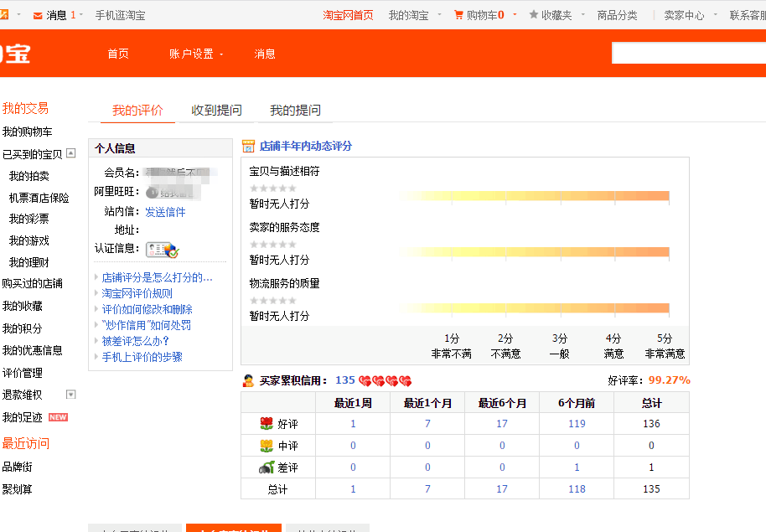Image resolution: width=766 pixels, height=532 pixels.
Task: Open 聚划算 under 最近访问
Action: point(17,489)
